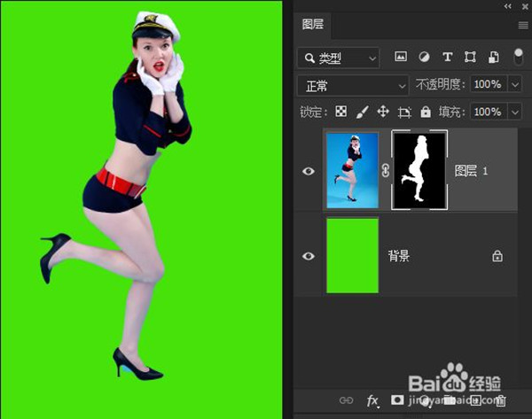The width and height of the screenshot is (532, 419).
Task: Filter layers by shape type
Action: (x=470, y=57)
